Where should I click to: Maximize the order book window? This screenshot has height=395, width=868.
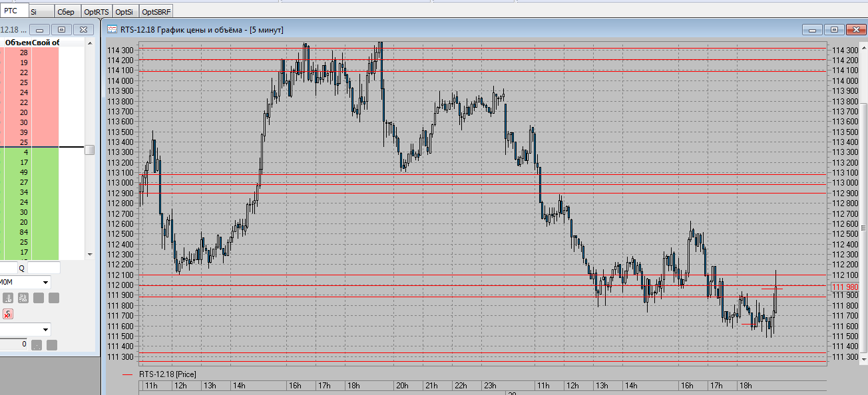[x=62, y=29]
